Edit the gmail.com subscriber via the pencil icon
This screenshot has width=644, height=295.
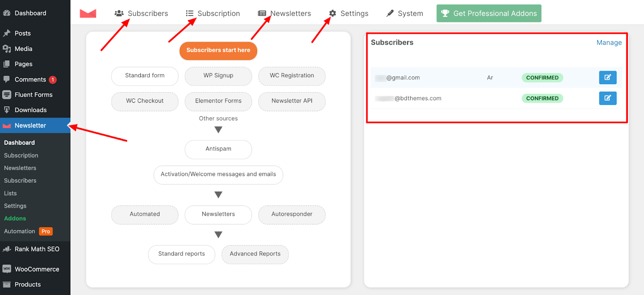(608, 77)
